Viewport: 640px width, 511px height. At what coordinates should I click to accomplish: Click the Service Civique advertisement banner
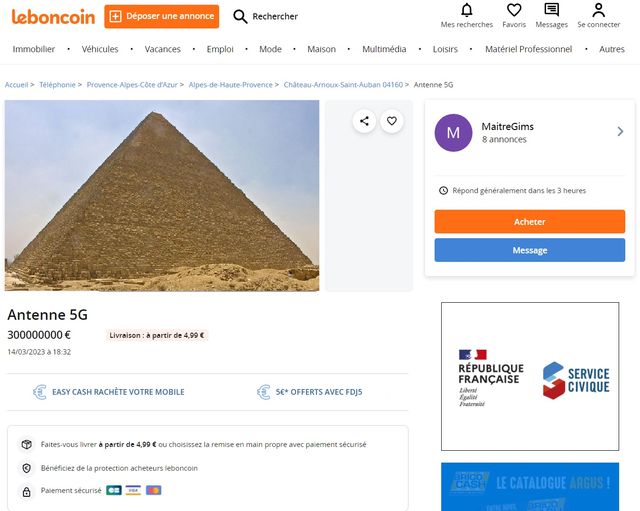coord(530,376)
